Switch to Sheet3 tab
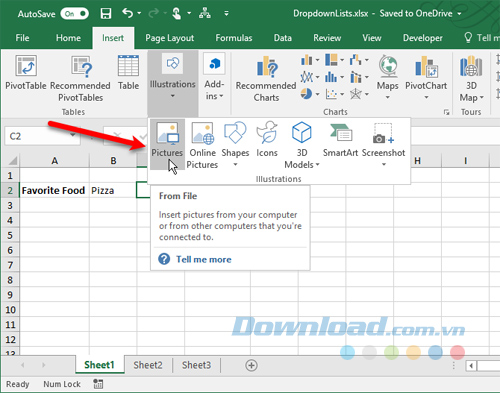This screenshot has width=500, height=393. tap(196, 365)
